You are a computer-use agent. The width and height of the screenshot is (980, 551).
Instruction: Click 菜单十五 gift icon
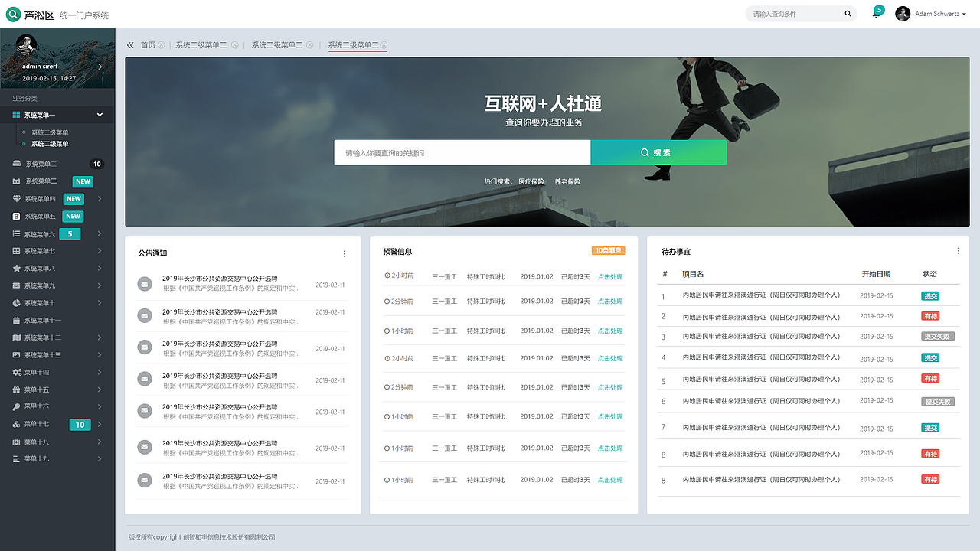pyautogui.click(x=16, y=390)
